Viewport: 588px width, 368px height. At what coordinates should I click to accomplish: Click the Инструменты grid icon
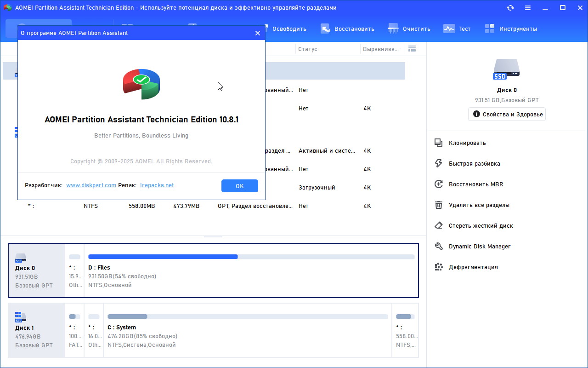point(490,29)
